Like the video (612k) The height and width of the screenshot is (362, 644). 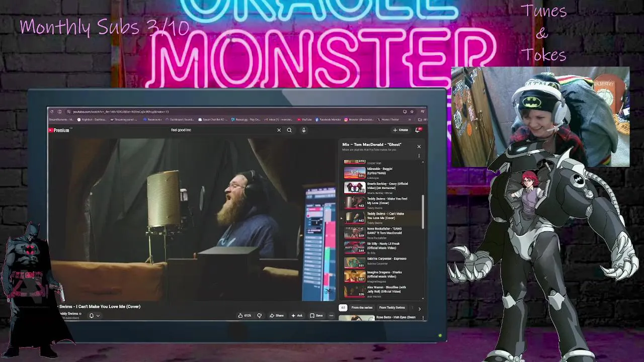coord(245,316)
